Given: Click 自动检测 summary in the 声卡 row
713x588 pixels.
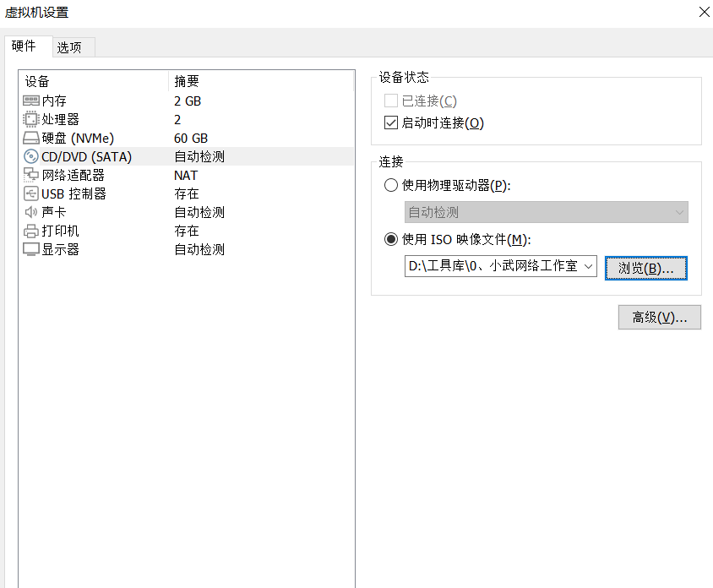Looking at the screenshot, I should click(x=199, y=212).
